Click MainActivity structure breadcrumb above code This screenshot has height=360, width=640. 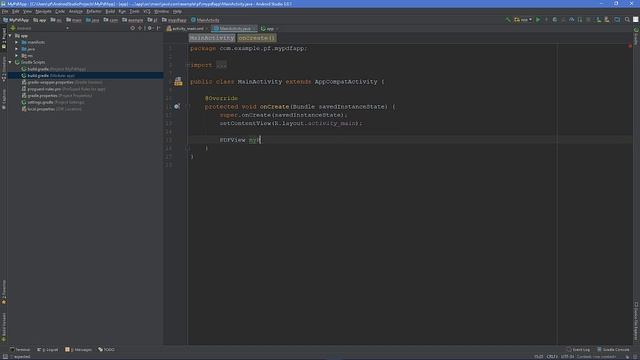tap(212, 38)
